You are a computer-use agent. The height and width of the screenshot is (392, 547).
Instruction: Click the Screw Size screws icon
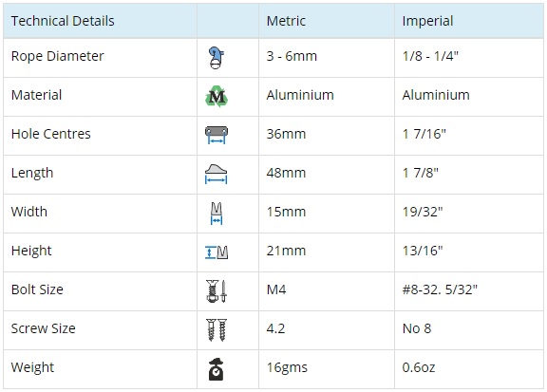pyautogui.click(x=217, y=330)
